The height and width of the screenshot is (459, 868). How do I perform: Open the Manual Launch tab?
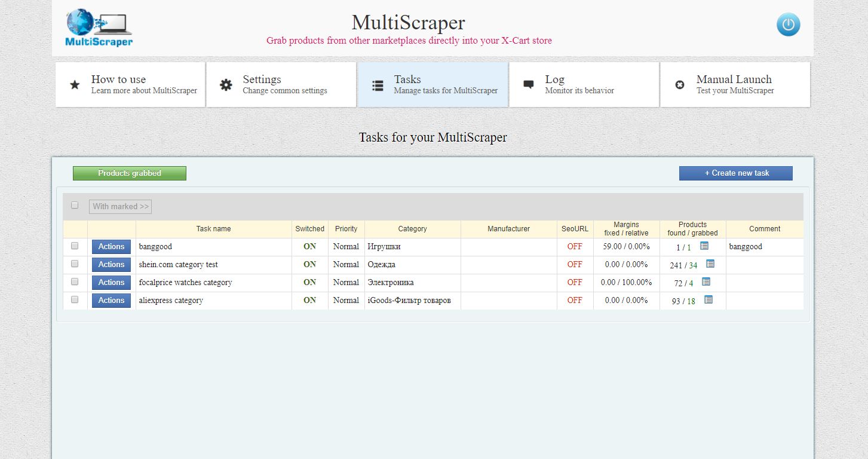(x=735, y=85)
